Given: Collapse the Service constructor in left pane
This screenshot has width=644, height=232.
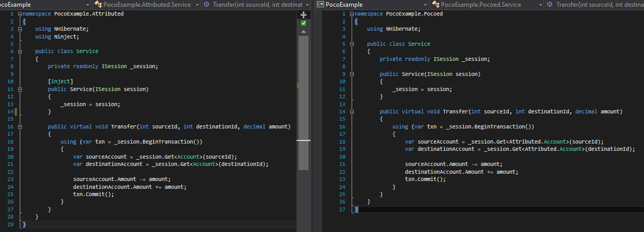Looking at the screenshot, I should (x=20, y=89).
